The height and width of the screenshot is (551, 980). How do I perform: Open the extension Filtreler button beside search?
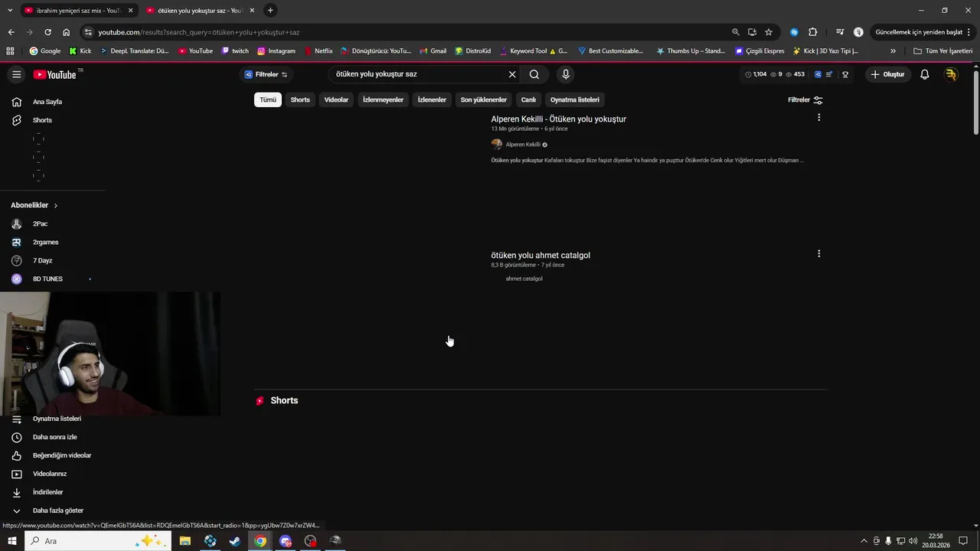[266, 74]
